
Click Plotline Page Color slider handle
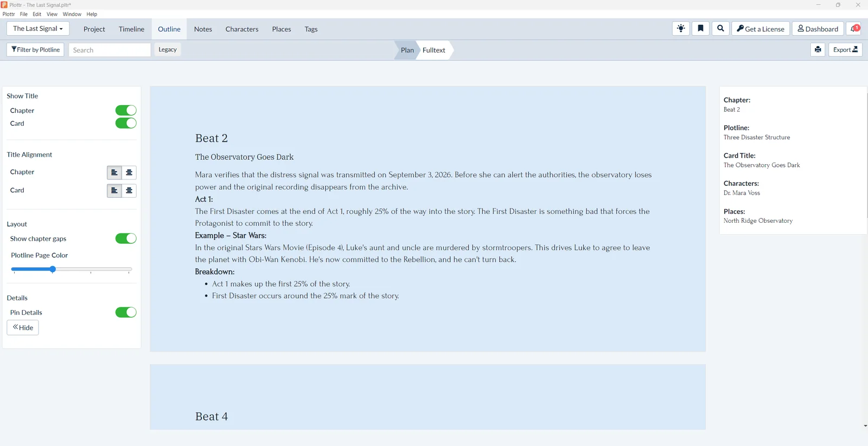click(53, 269)
